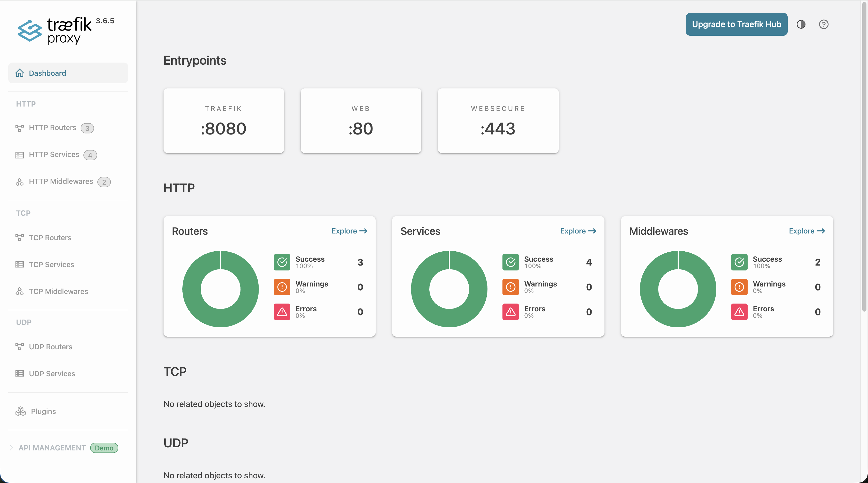Click the HTTP Middlewares sidebar icon

pos(20,182)
